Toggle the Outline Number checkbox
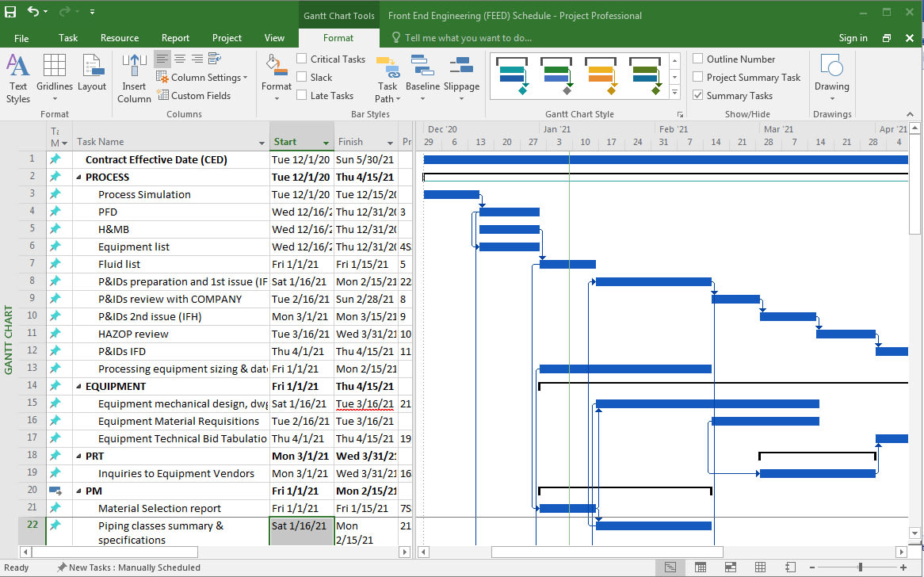Viewport: 924px width, 577px height. click(698, 59)
